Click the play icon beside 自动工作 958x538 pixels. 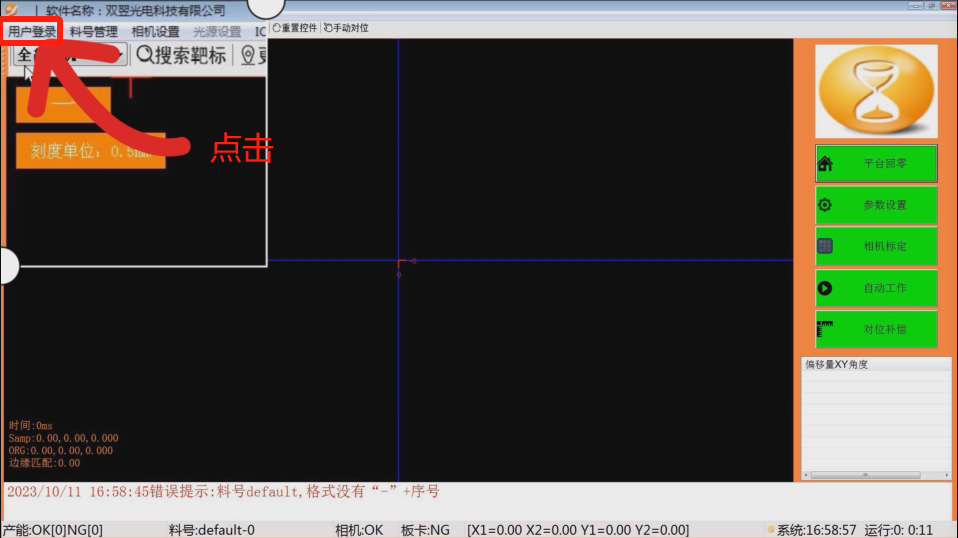(x=825, y=288)
